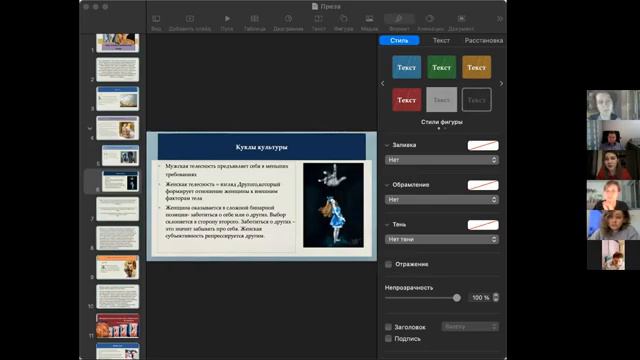640x360 pixels.
Task: Click the Непрозрачность opacity slider knob
Action: [457, 298]
